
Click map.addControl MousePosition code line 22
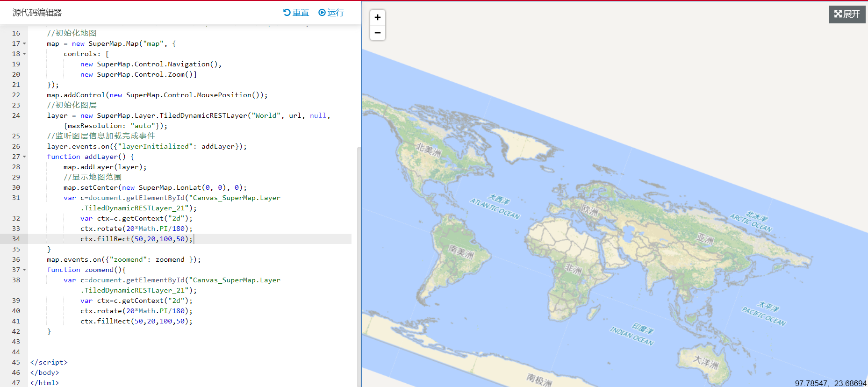pos(158,95)
